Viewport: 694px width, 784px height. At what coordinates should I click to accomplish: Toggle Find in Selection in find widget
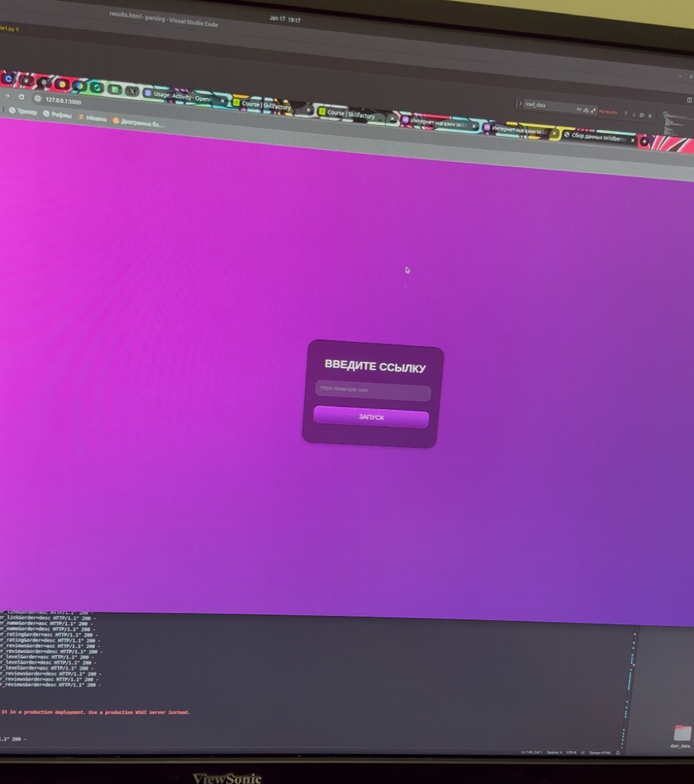coord(641,115)
